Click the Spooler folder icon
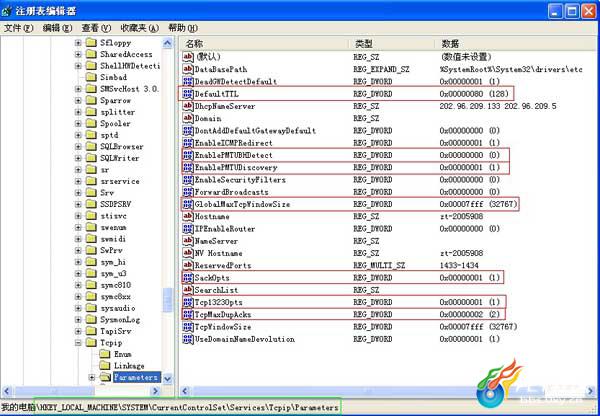This screenshot has width=600, height=416. (x=91, y=123)
